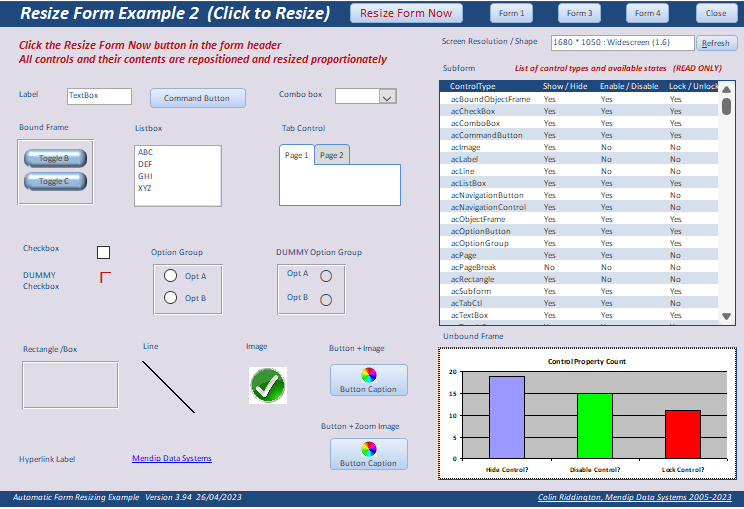This screenshot has width=744, height=509.
Task: Select the acOptionButton row
Action: pyautogui.click(x=579, y=231)
